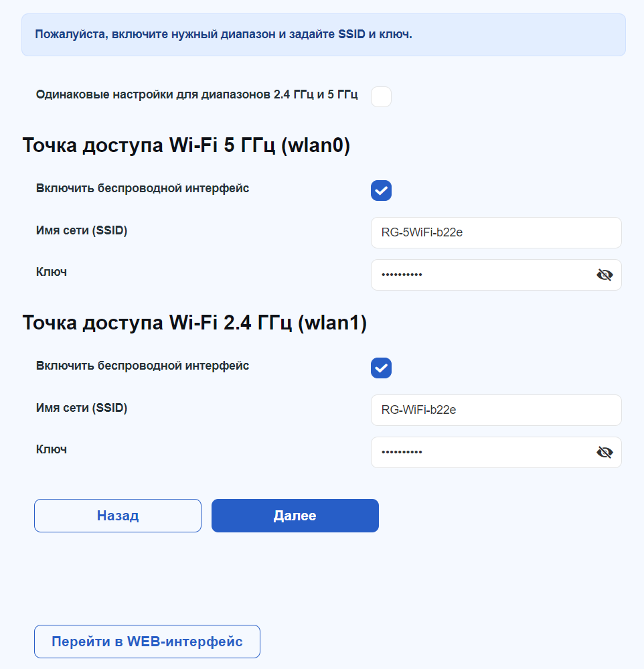This screenshot has width=644, height=669.
Task: Focus the RG-WiFi-b22e network name field
Action: 495,410
